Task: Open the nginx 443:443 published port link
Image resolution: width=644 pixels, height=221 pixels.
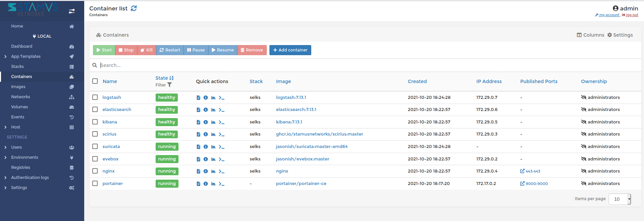Action: (x=530, y=171)
